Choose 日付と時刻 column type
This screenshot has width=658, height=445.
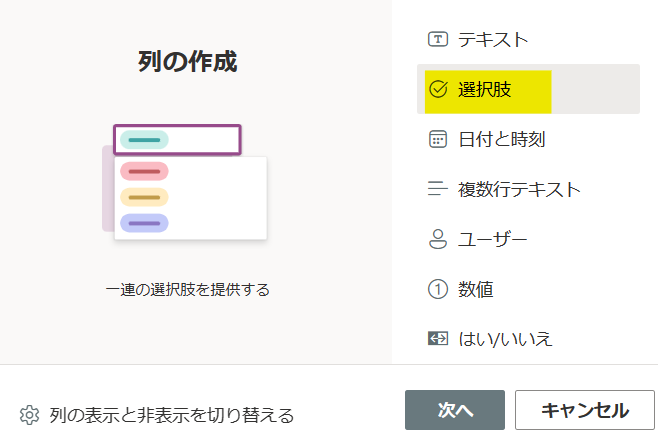tap(501, 139)
